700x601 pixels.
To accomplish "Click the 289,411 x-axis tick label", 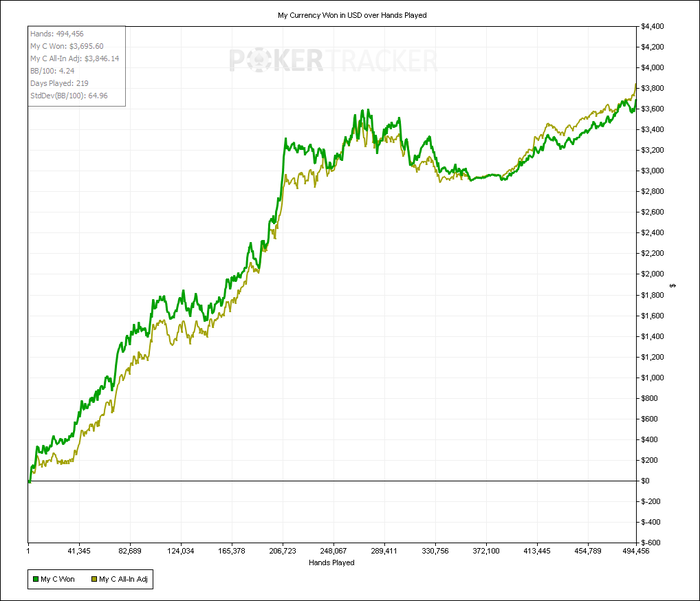I will click(384, 551).
